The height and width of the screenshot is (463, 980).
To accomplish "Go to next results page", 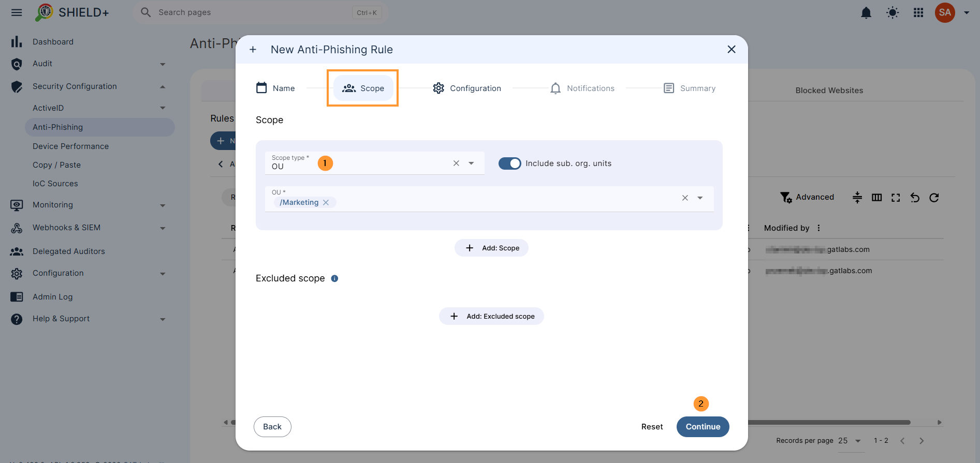I will 922,441.
